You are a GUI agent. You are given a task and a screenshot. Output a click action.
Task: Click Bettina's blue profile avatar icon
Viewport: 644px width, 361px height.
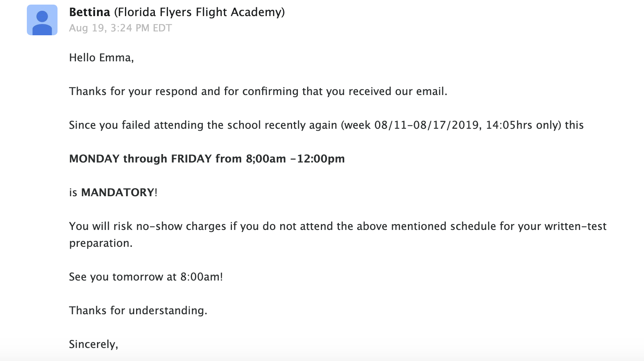pyautogui.click(x=42, y=20)
